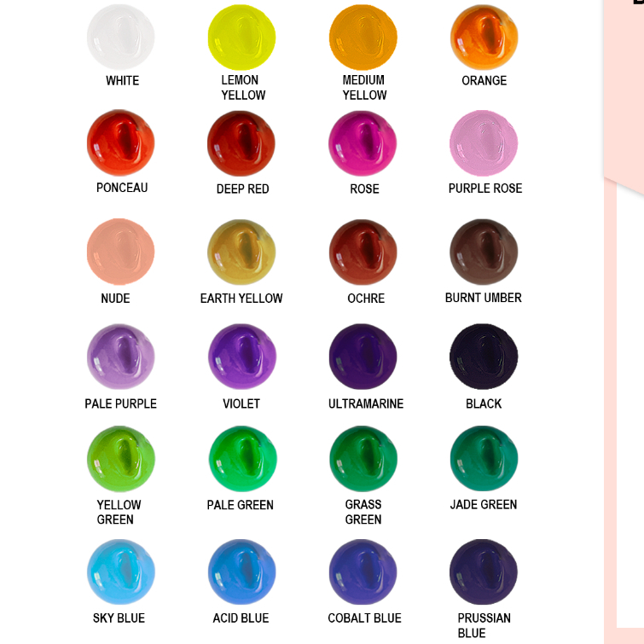Select the Nude paint blob
The height and width of the screenshot is (644, 644).
[x=121, y=252]
